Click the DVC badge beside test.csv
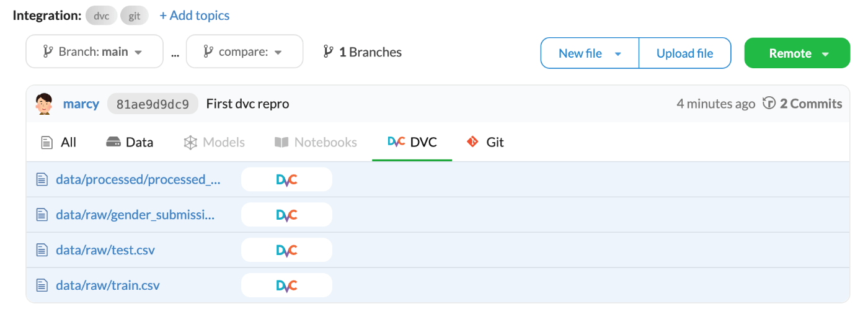Screen dimensions: 868x314 pos(286,250)
